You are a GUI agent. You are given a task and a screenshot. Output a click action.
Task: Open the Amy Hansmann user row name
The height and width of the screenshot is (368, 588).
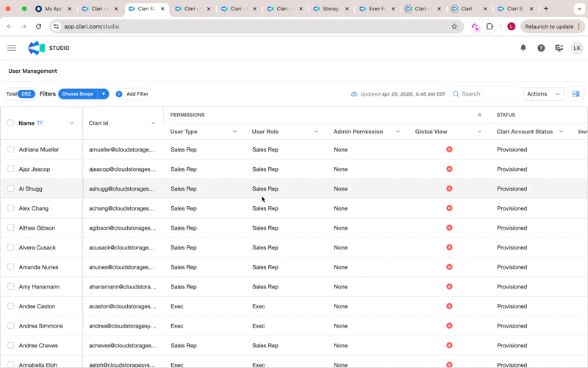click(39, 286)
